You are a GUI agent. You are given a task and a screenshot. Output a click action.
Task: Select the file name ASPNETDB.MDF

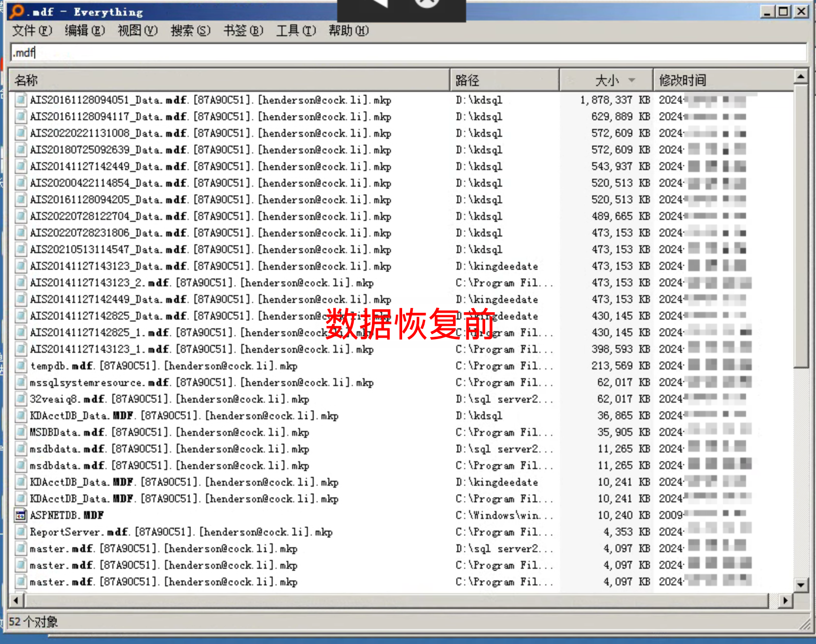coord(67,515)
